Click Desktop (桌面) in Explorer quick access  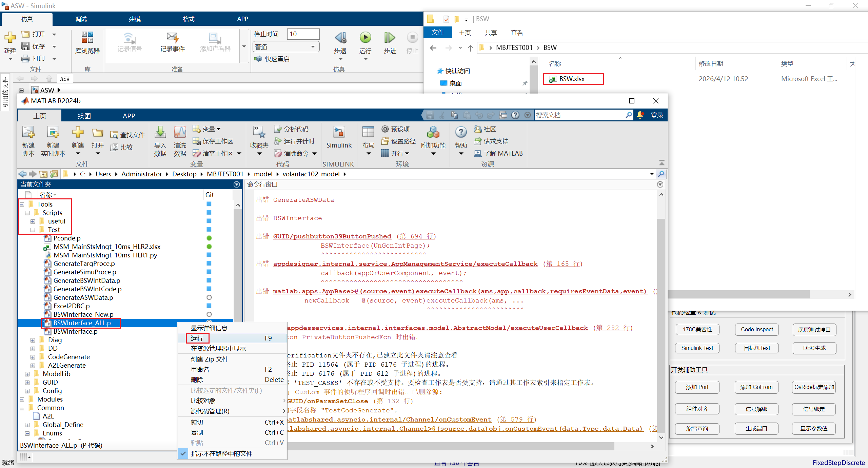pyautogui.click(x=455, y=83)
